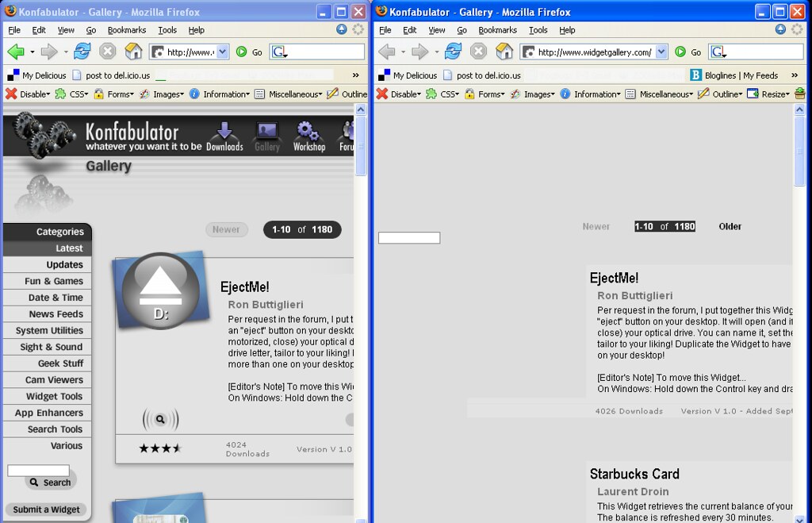812x523 pixels.
Task: Click the Google search engine icon in right window
Action: [718, 52]
